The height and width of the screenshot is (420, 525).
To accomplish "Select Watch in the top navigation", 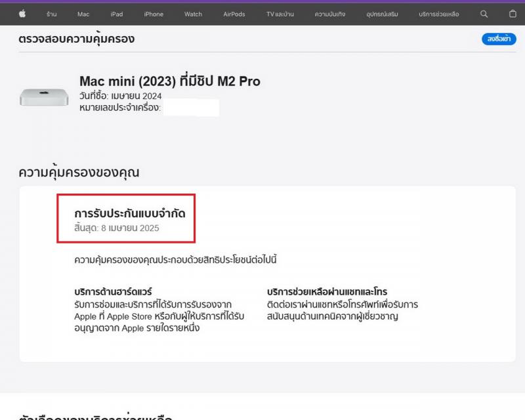I will 193,14.
